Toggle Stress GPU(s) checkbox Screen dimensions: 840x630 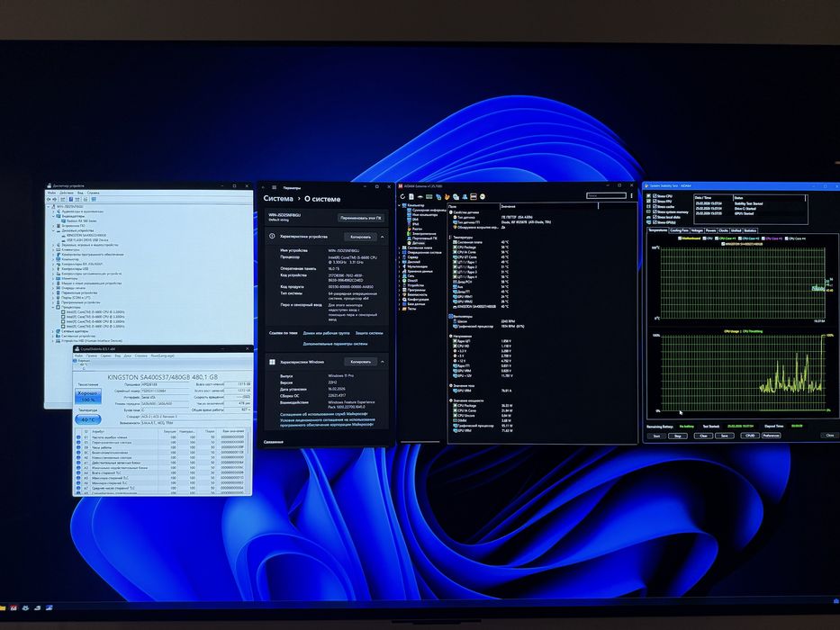click(655, 222)
